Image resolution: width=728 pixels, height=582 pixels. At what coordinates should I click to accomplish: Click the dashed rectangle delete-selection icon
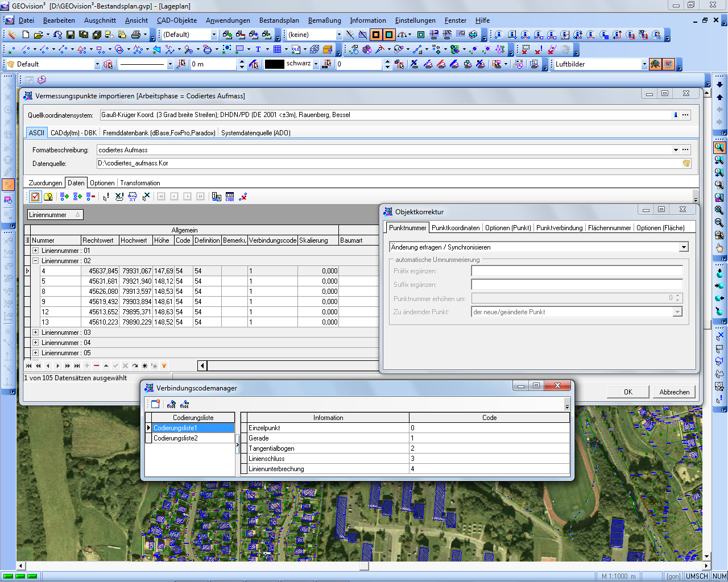[x=526, y=49]
